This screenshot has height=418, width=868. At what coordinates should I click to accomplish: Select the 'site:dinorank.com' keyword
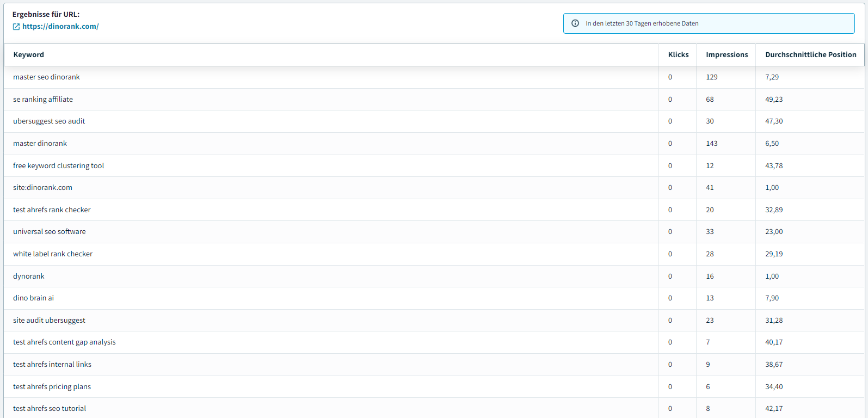pos(42,188)
